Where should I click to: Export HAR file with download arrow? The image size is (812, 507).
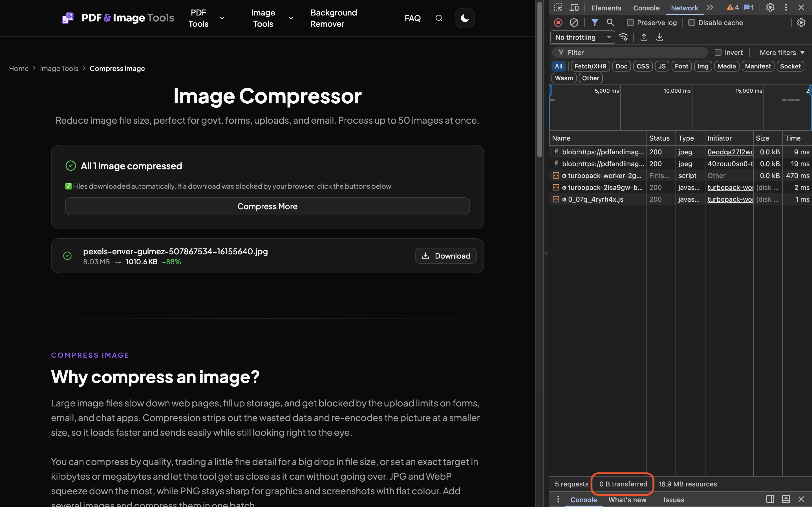click(x=660, y=37)
